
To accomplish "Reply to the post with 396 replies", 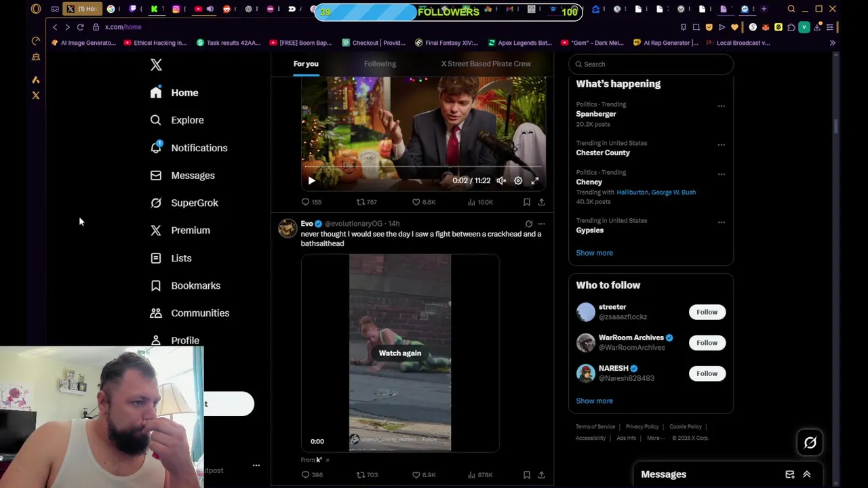I will 312,475.
